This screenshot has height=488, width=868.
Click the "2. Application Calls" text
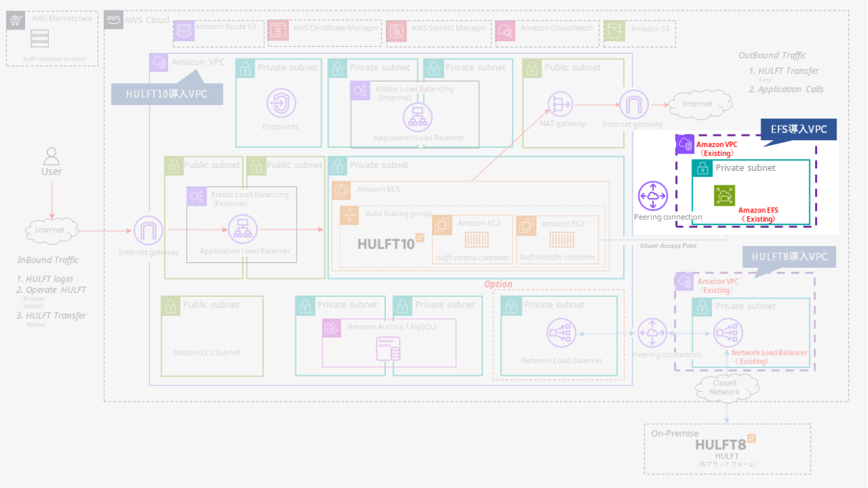coord(786,89)
